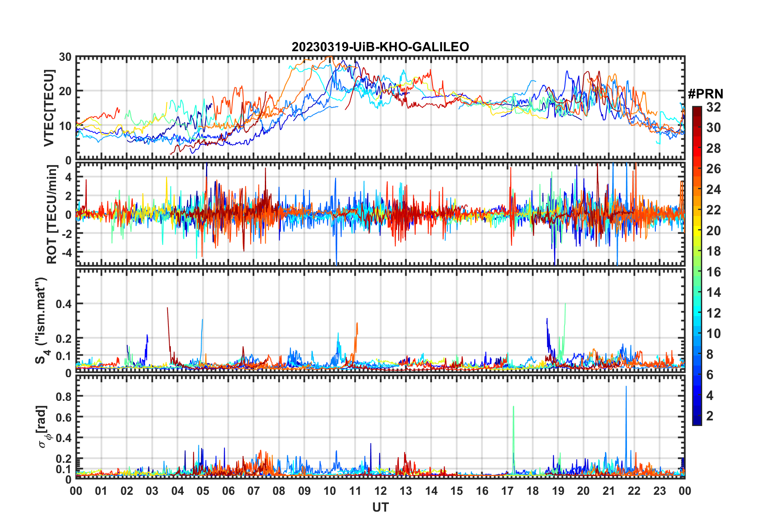Click x-axis tick label 06
Image resolution: width=761 pixels, height=532 pixels.
click(228, 491)
